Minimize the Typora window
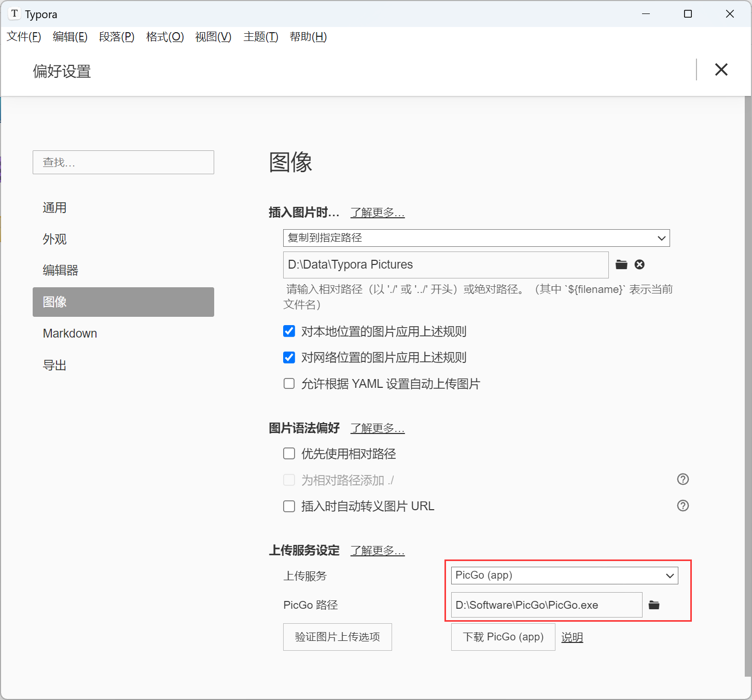This screenshot has height=700, width=752. click(x=646, y=14)
